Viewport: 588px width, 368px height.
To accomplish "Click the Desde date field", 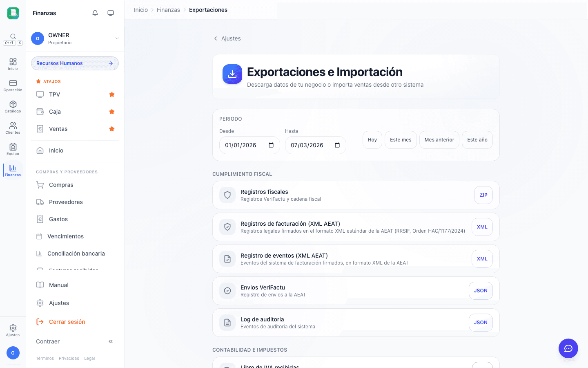I will coord(249,145).
